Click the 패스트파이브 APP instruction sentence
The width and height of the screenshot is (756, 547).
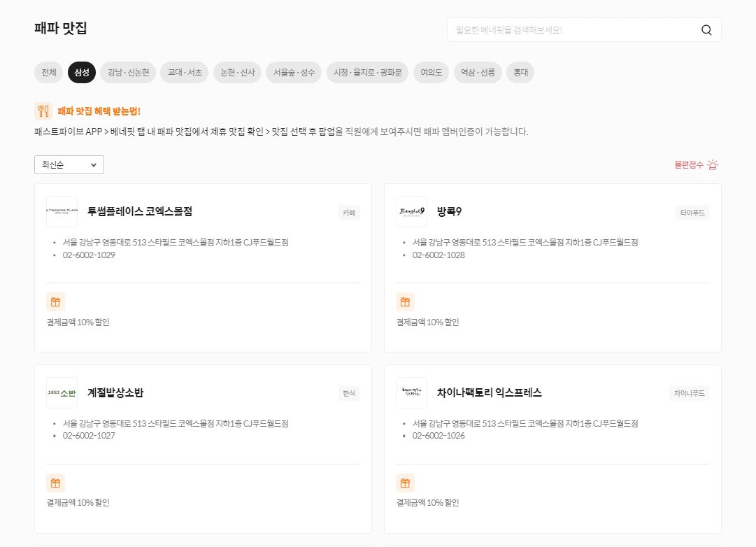point(282,132)
